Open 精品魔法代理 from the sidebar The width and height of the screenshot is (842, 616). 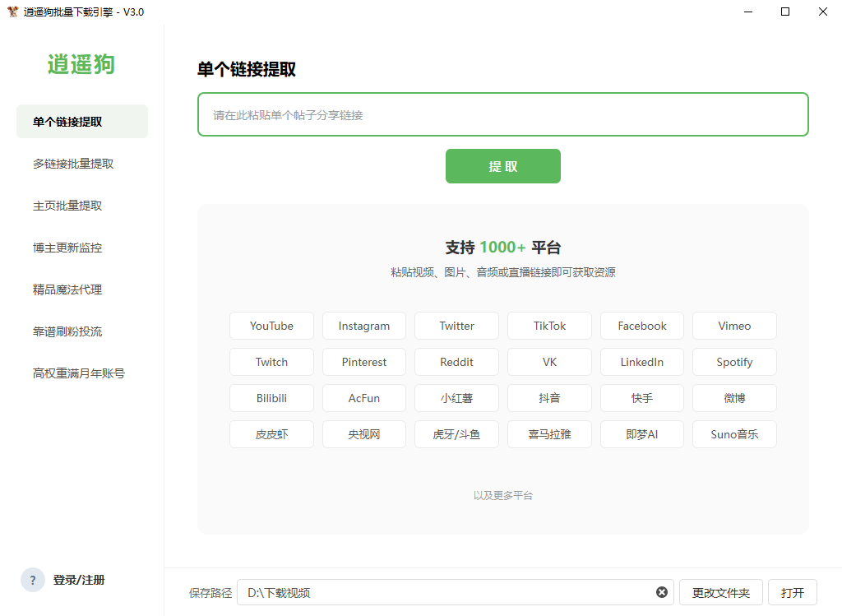(x=70, y=289)
